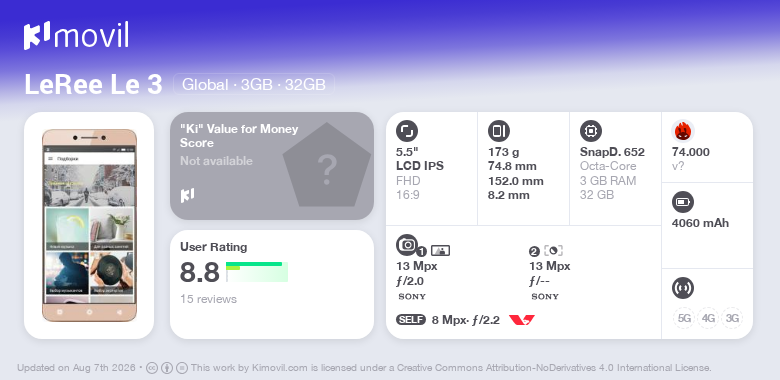Select the Global · 3GB · 32GB variant tag
This screenshot has height=380, width=780.
254,85
